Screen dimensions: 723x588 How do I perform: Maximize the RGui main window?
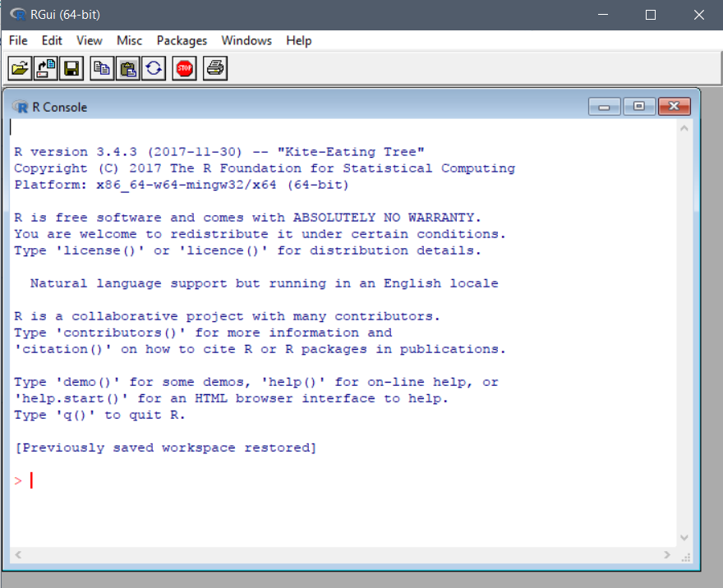click(x=651, y=15)
